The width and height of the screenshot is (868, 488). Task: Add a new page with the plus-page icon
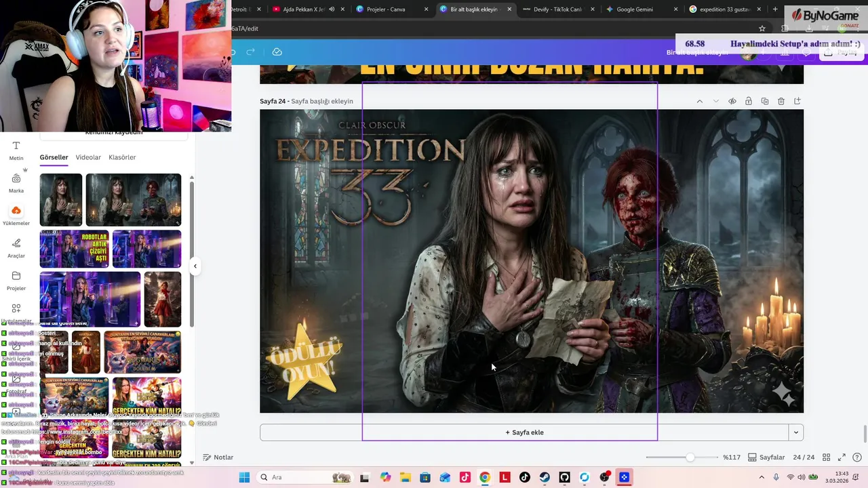[797, 101]
